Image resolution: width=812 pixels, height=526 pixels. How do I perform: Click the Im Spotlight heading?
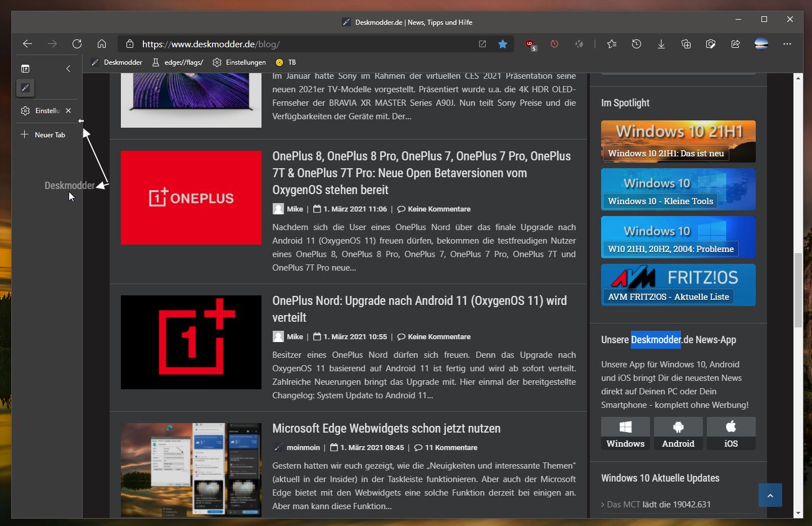click(x=625, y=103)
